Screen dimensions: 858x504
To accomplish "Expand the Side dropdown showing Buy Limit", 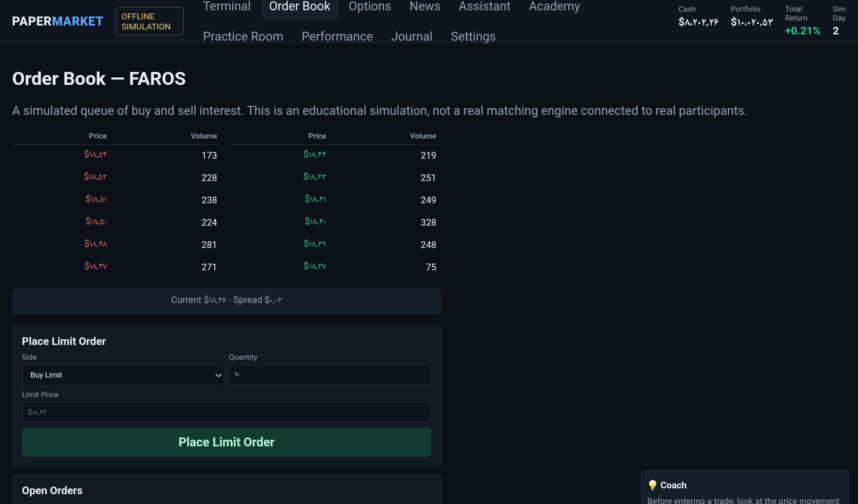I will (123, 375).
